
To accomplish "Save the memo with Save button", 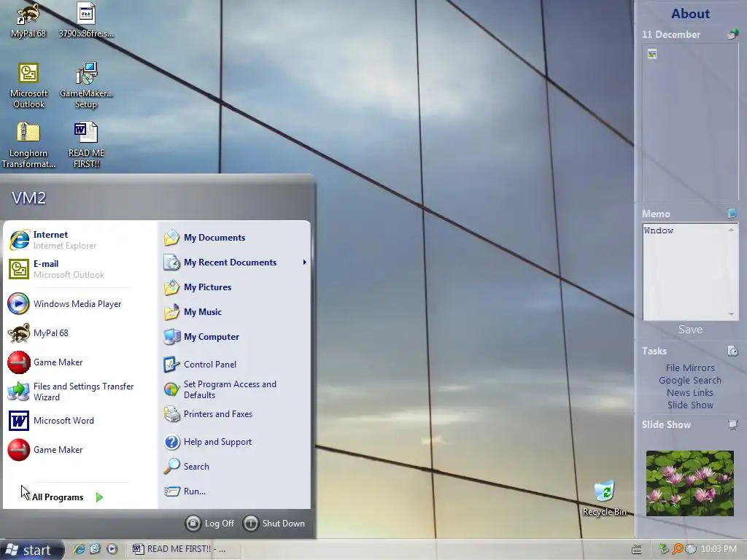I will [690, 330].
